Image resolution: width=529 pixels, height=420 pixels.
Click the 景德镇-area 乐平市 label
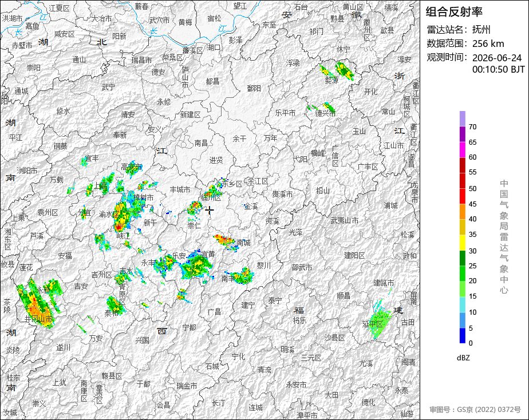(x=285, y=113)
